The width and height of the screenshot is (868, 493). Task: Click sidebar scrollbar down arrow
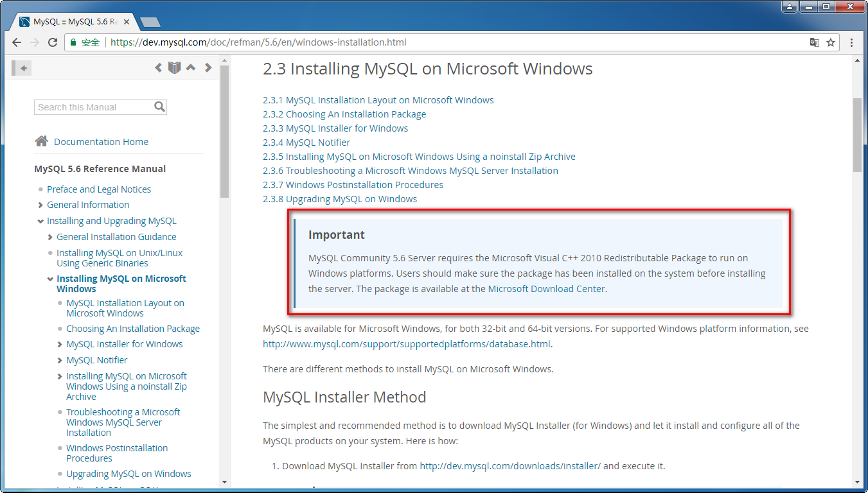224,481
